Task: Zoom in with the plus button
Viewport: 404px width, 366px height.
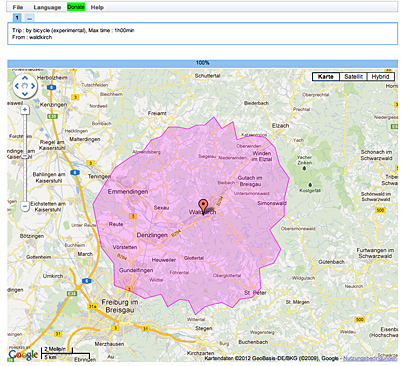Action: pos(25,110)
